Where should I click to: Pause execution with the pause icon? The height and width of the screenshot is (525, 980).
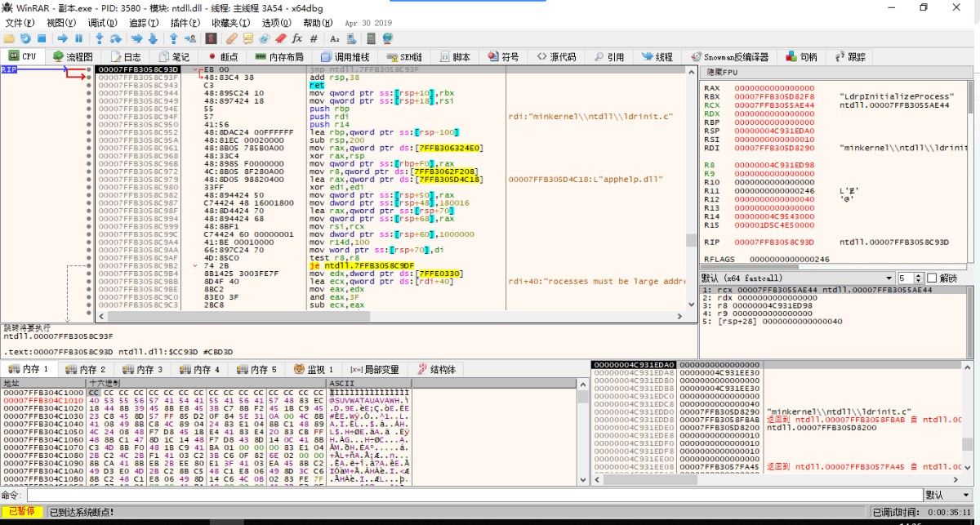[x=78, y=38]
